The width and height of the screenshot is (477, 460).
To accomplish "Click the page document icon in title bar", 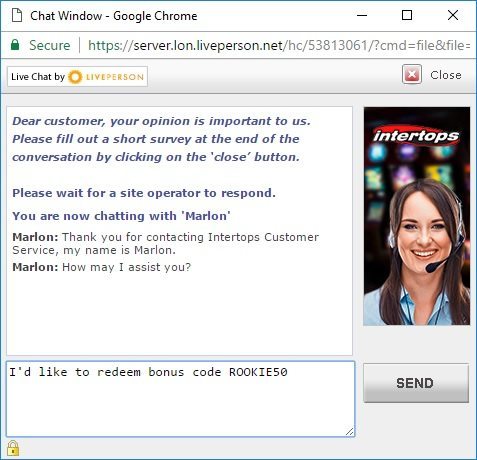I will (x=17, y=15).
